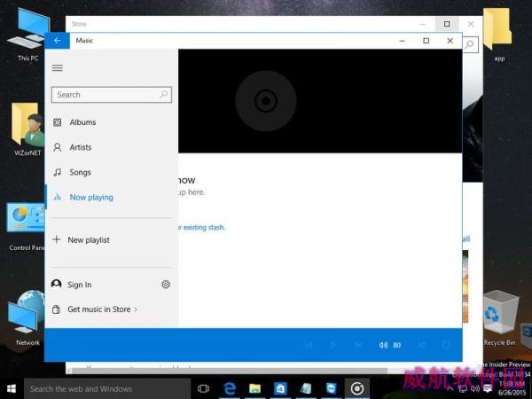Skip to previous track

(x=309, y=345)
